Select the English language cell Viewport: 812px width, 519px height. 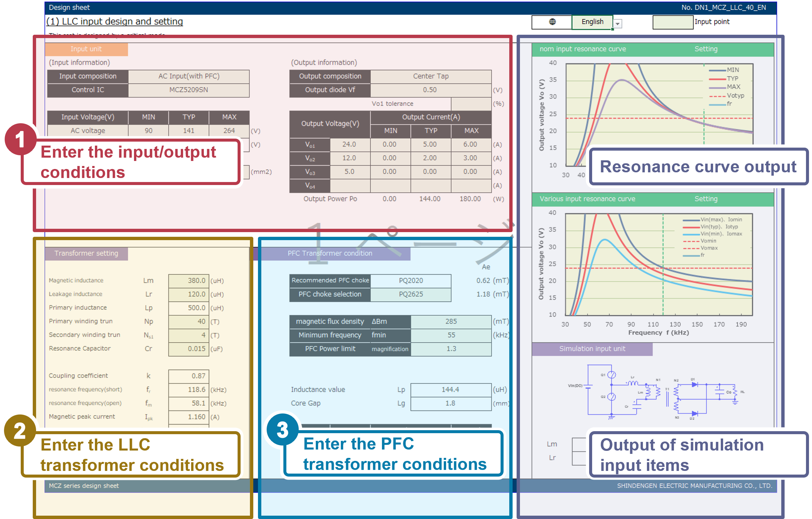(x=592, y=22)
